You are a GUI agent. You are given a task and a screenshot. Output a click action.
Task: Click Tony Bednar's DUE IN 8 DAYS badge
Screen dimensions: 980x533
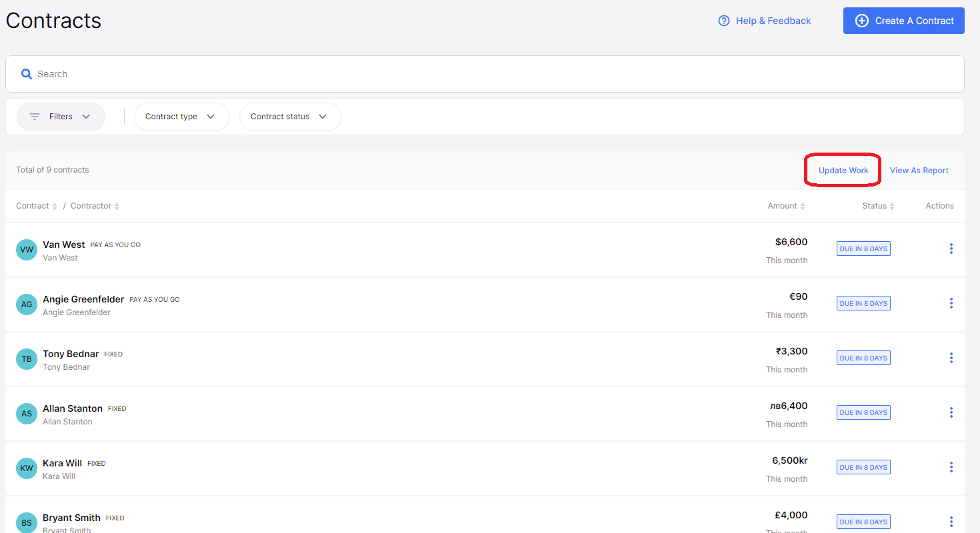pos(863,358)
